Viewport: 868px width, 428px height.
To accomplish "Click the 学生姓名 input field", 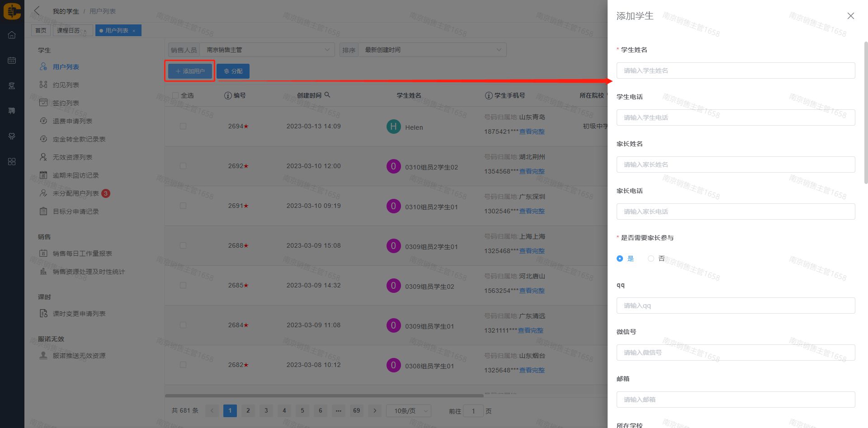I will 736,71.
